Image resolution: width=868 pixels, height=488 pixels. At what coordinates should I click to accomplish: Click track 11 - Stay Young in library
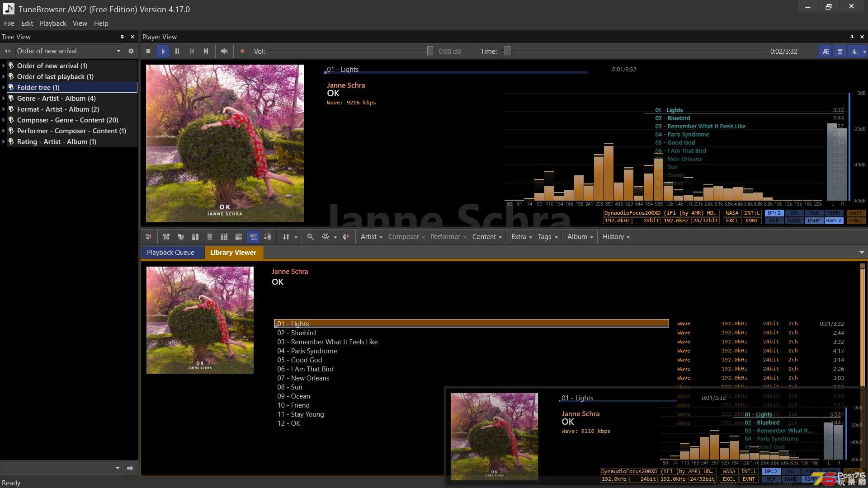301,414
